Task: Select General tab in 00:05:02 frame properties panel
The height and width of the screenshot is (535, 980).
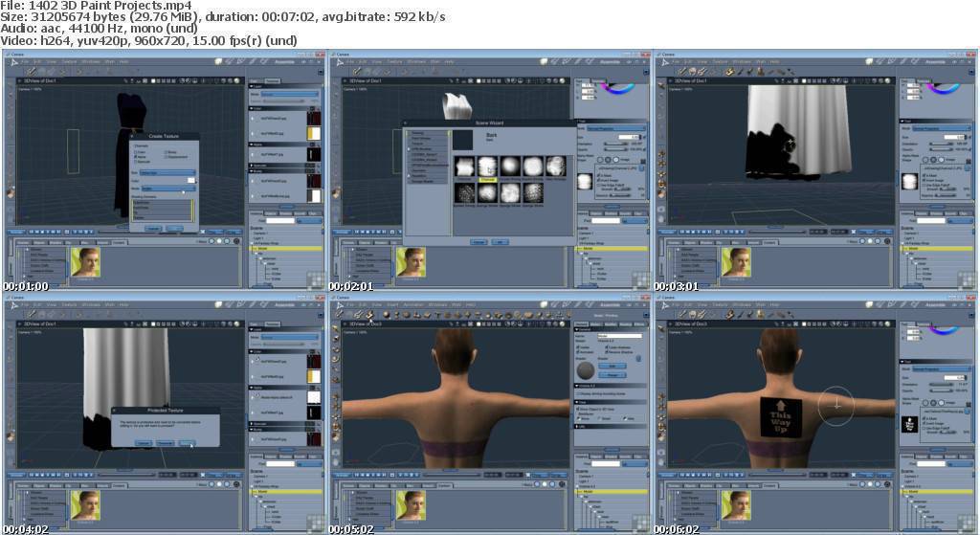Action: 581,323
